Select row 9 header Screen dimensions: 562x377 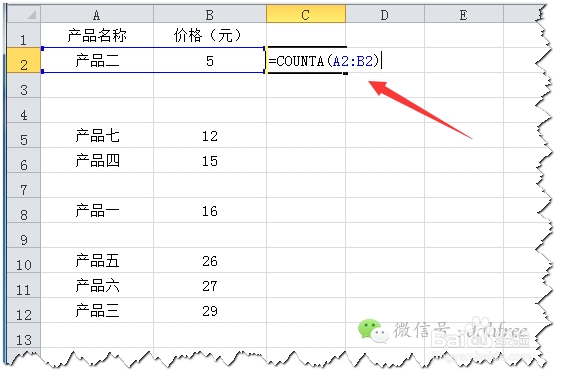(24, 235)
